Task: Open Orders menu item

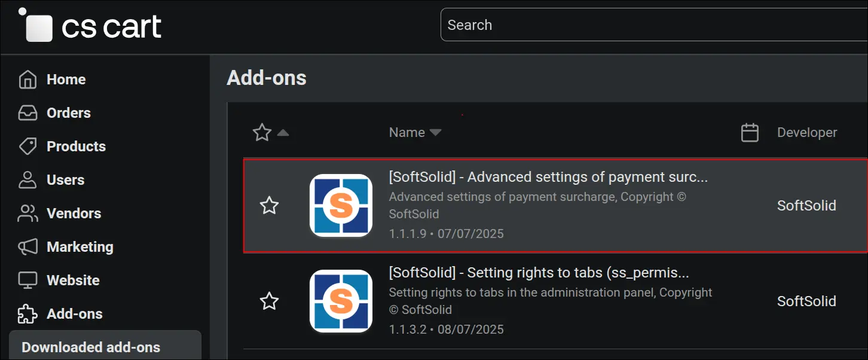Action: [69, 113]
